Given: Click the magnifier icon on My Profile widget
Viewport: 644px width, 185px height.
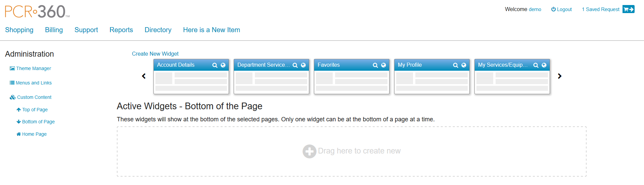Looking at the screenshot, I should pos(456,65).
